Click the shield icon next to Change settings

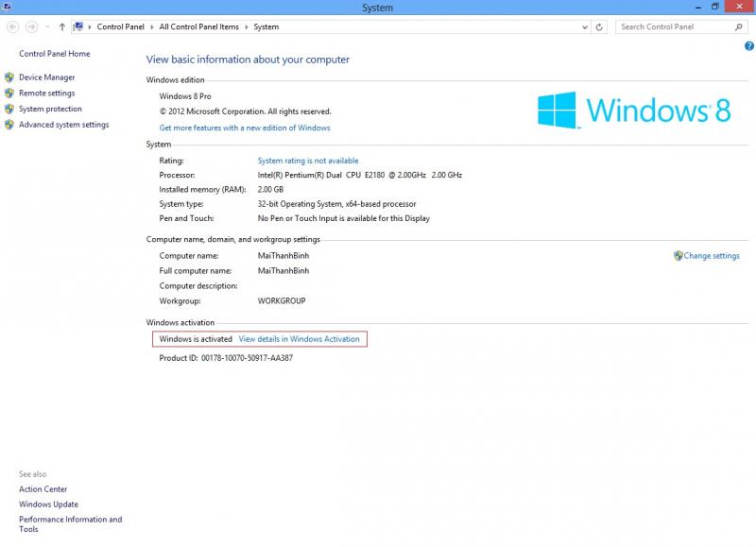tap(678, 255)
